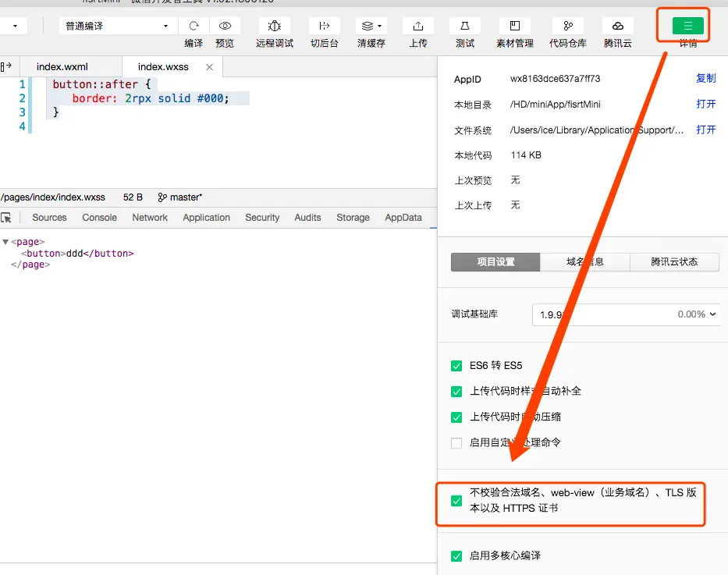Viewport: 728px width, 575px height.
Task: Toggle 上传代码时样式自动补全 checkbox
Action: [456, 392]
